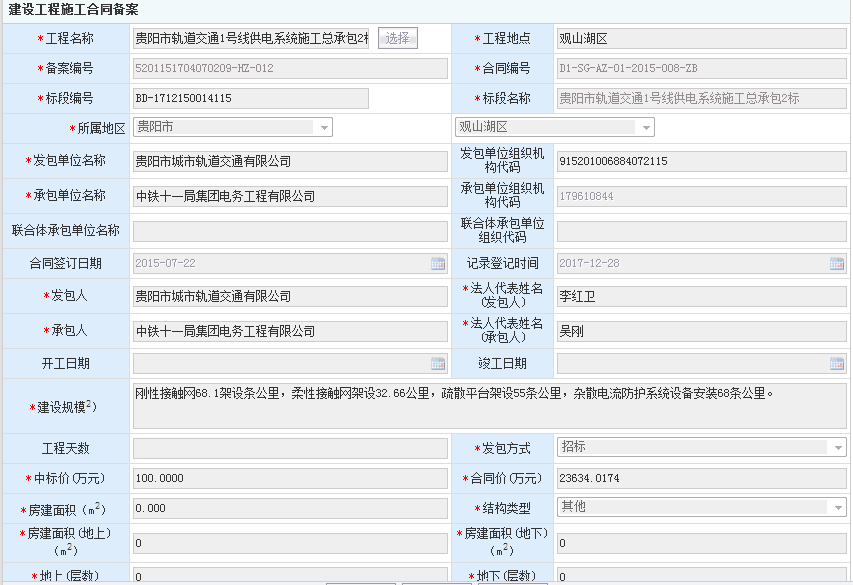This screenshot has height=585, width=853.
Task: Open calendar picker for 竣工日期
Action: tap(837, 364)
